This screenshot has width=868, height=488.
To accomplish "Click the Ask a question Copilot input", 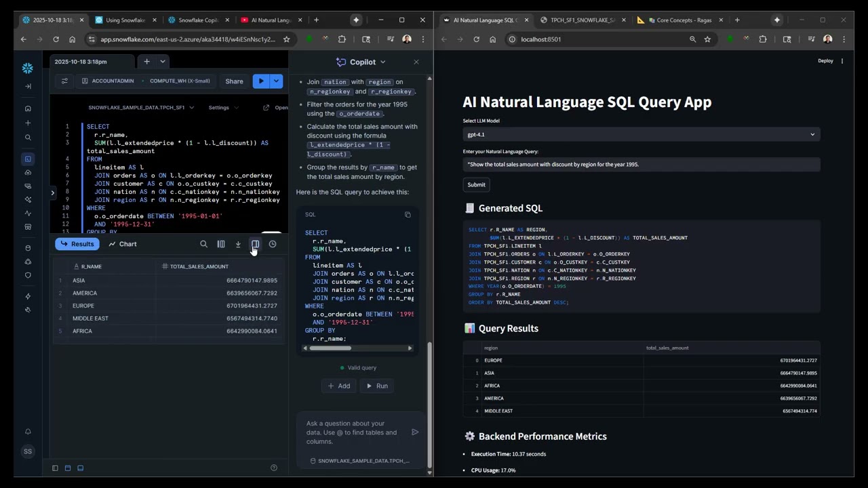I will pos(354,432).
